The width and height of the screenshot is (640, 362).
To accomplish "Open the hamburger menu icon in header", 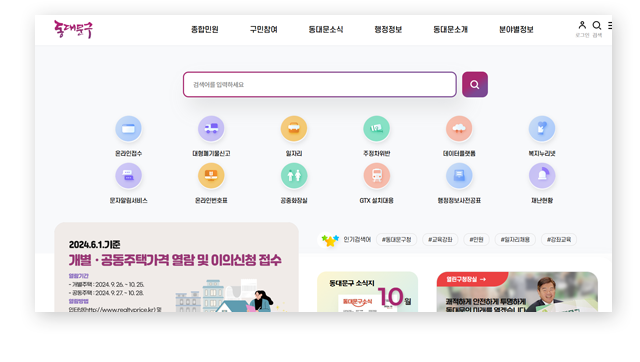I will click(x=609, y=25).
